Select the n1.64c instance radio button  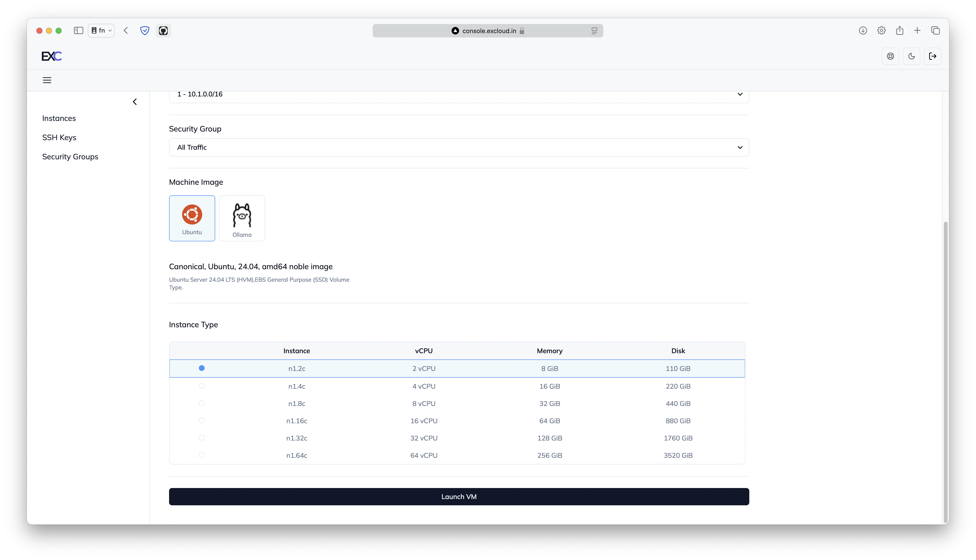click(202, 455)
